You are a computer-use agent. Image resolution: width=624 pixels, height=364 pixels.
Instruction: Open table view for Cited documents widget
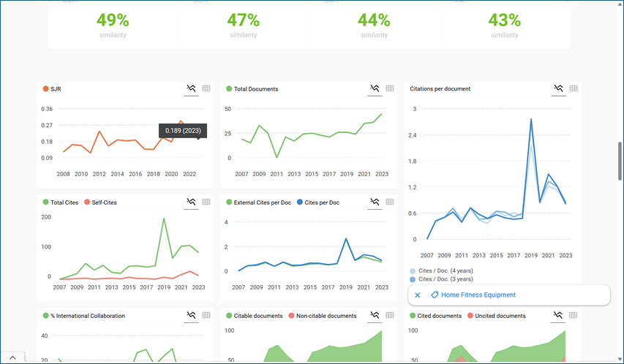point(574,316)
